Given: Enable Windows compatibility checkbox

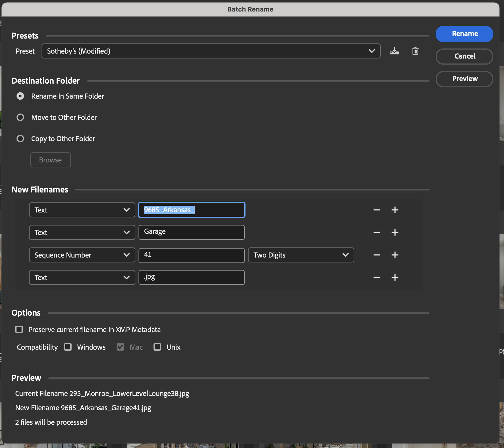Looking at the screenshot, I should 68,347.
